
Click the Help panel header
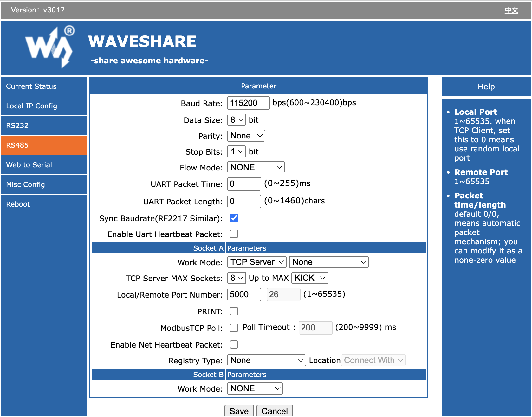point(486,87)
